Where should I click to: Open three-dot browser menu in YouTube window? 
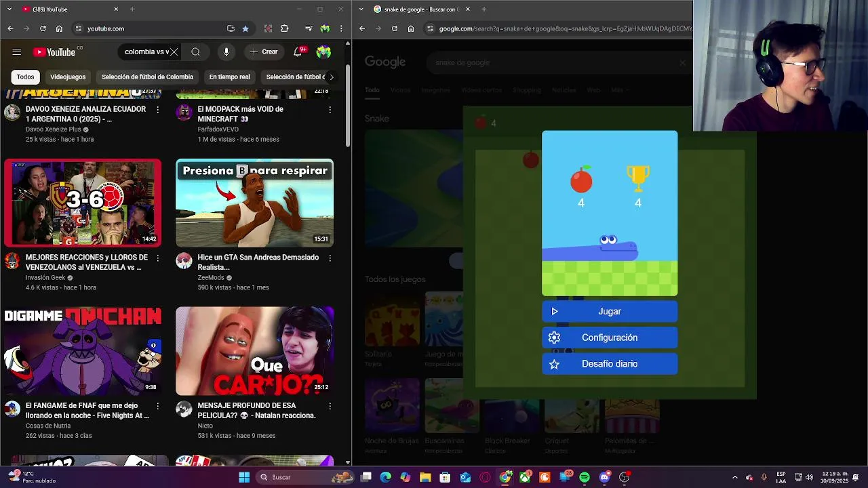click(342, 28)
